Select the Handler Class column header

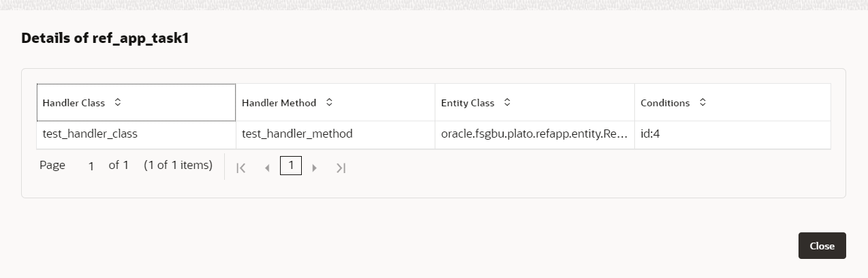74,103
